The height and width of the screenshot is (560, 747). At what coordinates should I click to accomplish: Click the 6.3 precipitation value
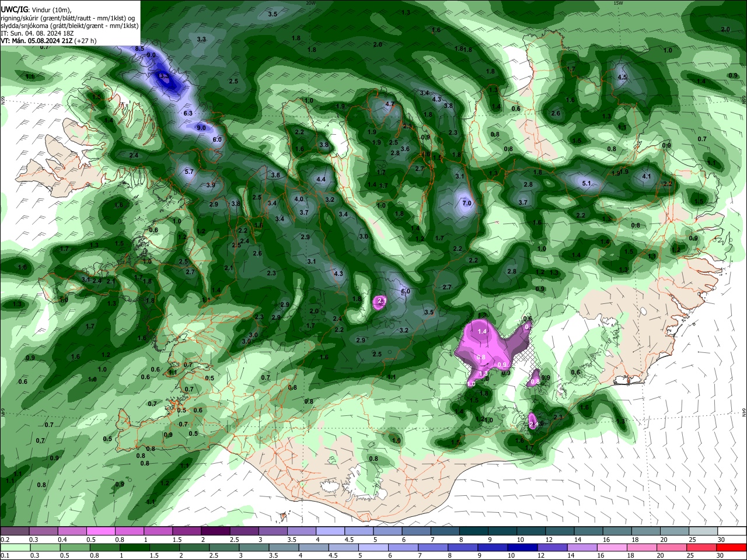pyautogui.click(x=188, y=113)
